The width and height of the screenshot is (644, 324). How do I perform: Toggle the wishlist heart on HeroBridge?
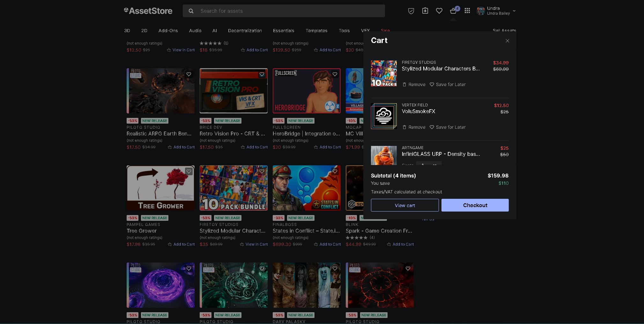tap(335, 74)
